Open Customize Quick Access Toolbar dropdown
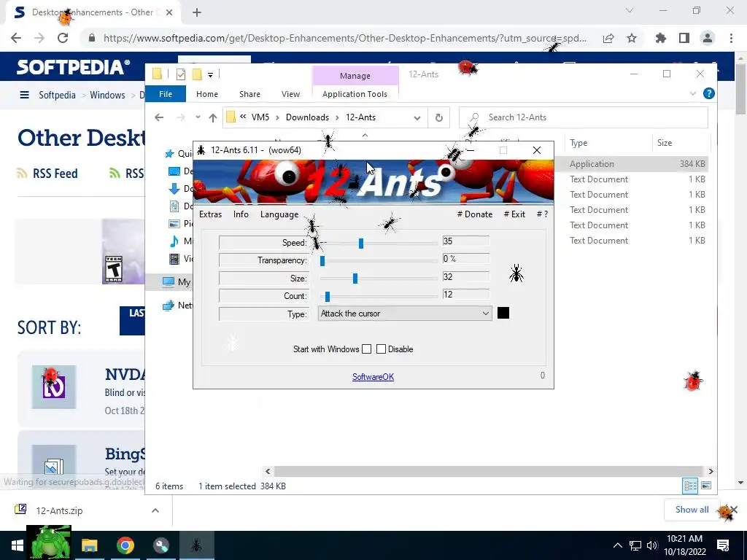Screen dimensions: 747x560 click(x=210, y=75)
